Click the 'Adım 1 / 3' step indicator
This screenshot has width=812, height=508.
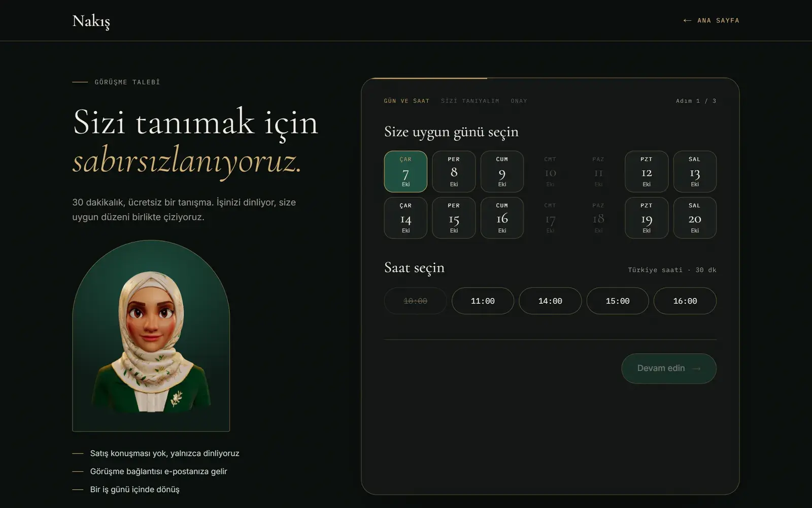[696, 101]
